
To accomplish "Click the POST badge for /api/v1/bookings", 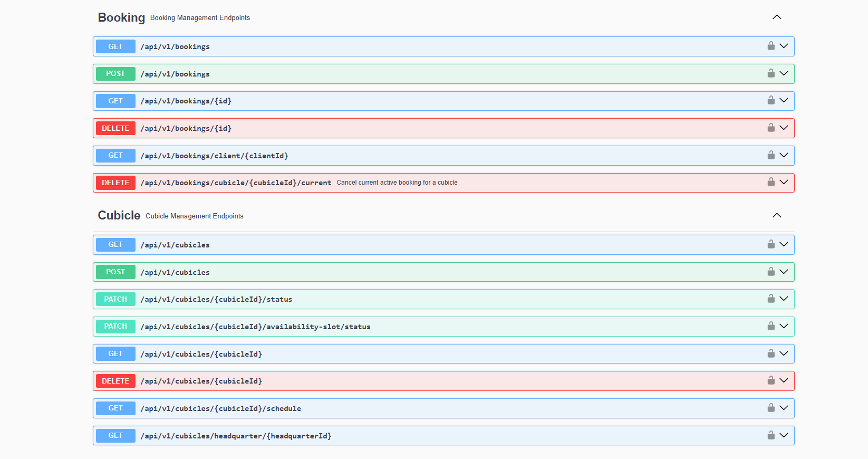I will 115,74.
